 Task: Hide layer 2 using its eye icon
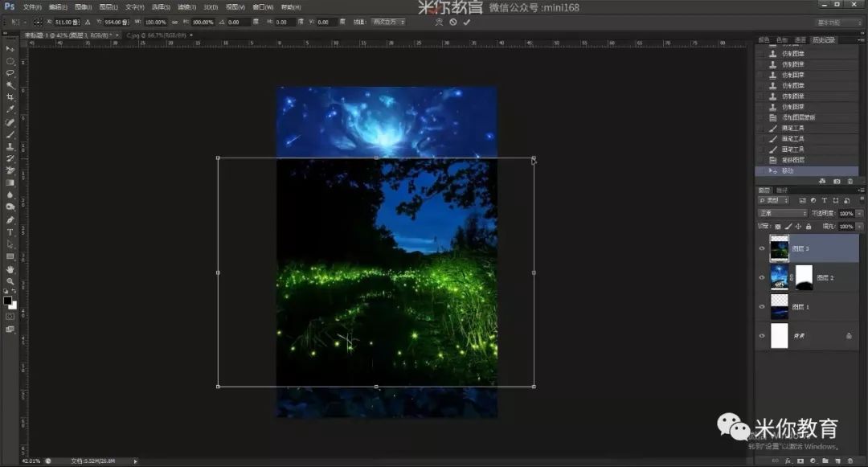coord(762,278)
